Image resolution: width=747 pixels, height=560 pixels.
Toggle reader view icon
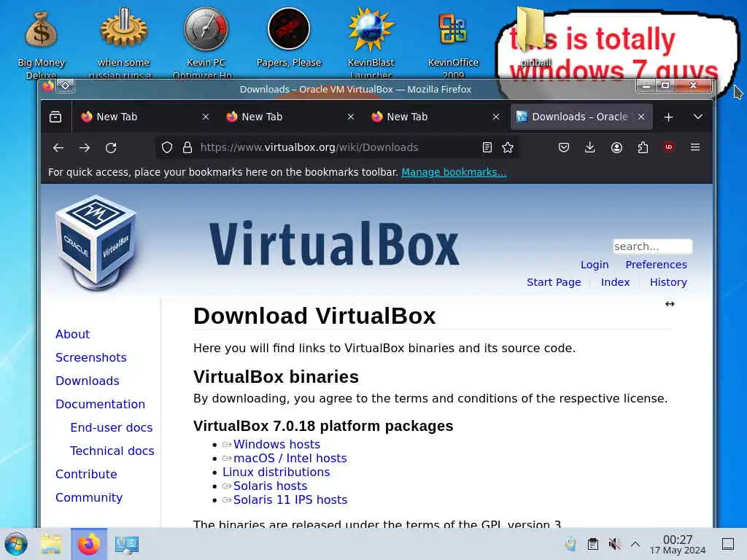(x=487, y=147)
